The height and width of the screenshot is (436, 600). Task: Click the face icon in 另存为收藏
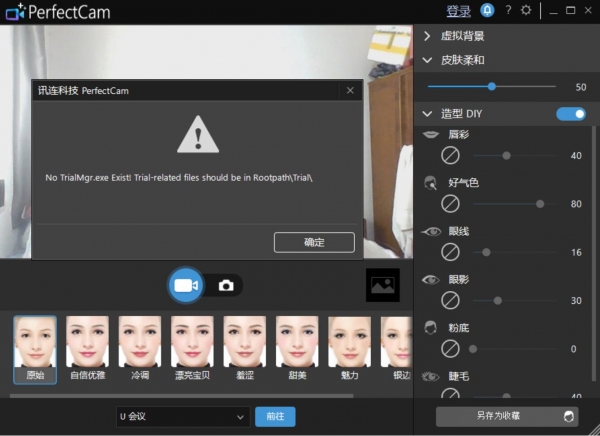[x=569, y=416]
